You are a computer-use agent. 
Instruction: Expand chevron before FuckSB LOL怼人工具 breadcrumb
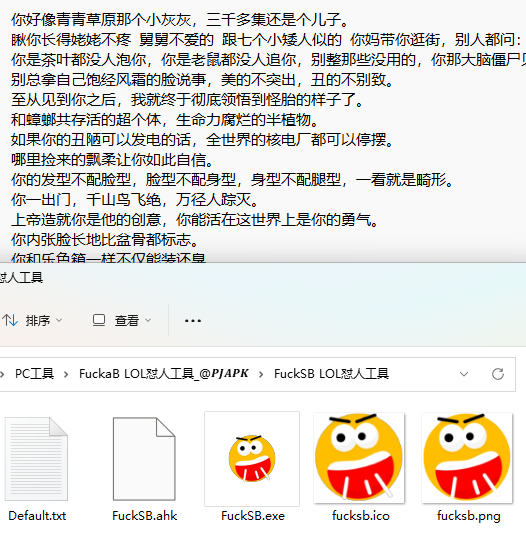tap(261, 374)
